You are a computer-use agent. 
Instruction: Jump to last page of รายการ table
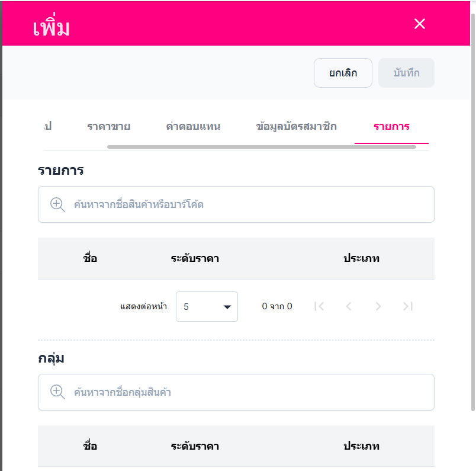coord(407,306)
